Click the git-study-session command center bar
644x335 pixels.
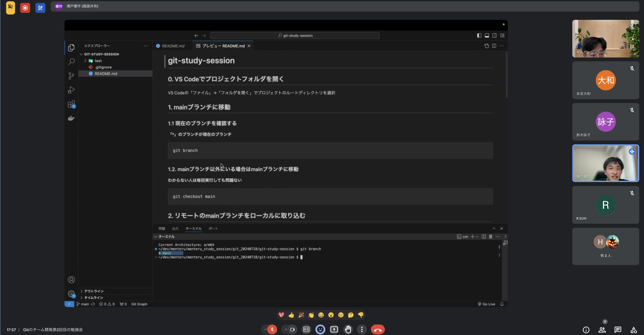[295, 35]
